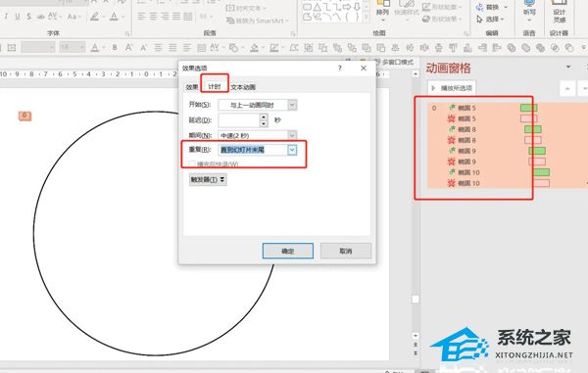Click the 听写 dictate button
This screenshot has width=588, height=373.
[x=529, y=11]
